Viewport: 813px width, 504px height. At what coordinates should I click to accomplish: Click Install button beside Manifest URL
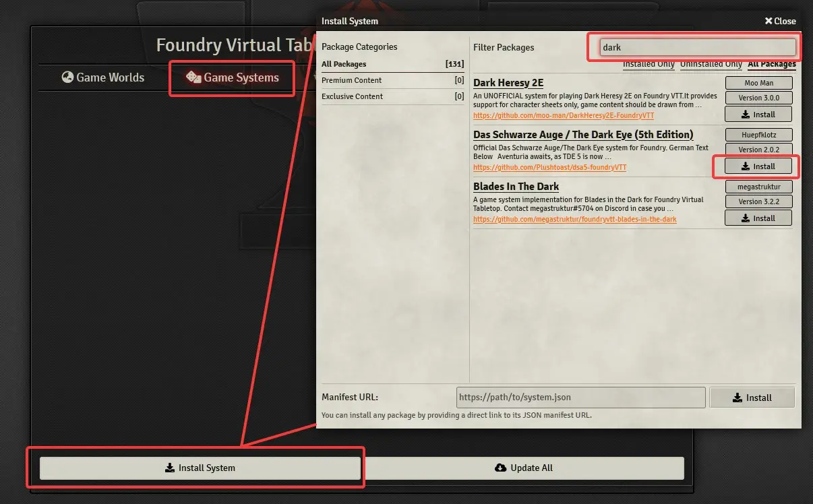point(752,398)
